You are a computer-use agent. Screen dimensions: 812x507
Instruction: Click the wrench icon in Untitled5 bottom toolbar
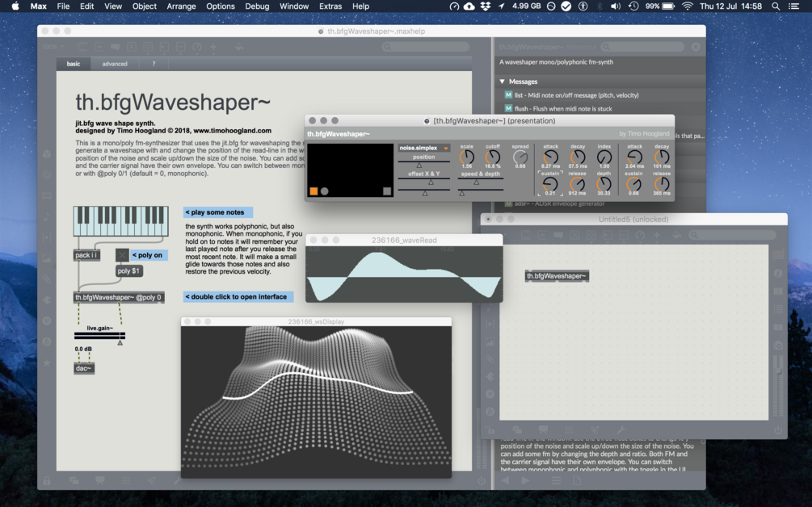[x=621, y=429]
